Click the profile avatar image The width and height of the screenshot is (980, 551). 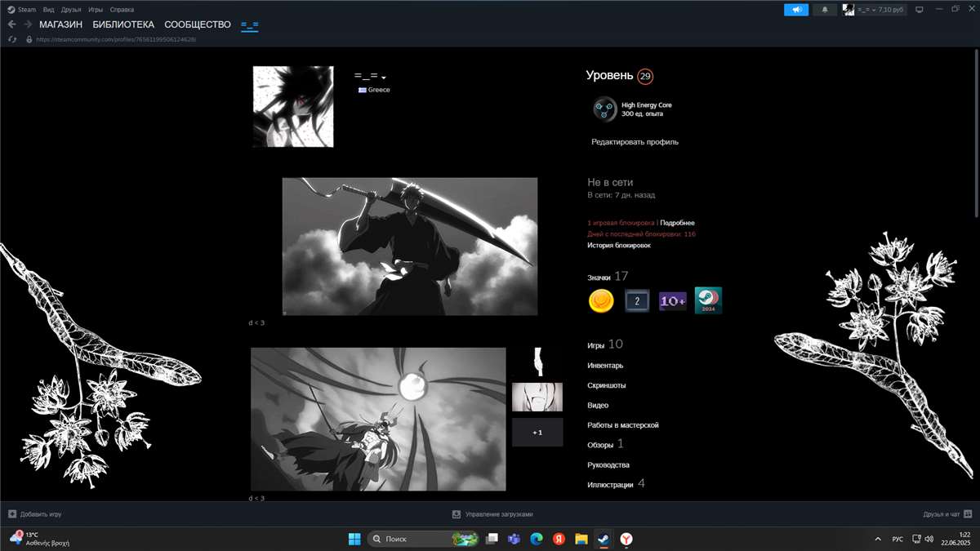(293, 106)
